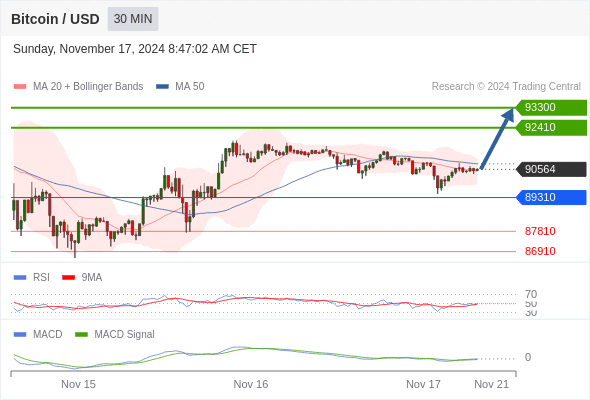Click the 30 MIN timeframe button
The width and height of the screenshot is (590, 400).
tap(133, 19)
